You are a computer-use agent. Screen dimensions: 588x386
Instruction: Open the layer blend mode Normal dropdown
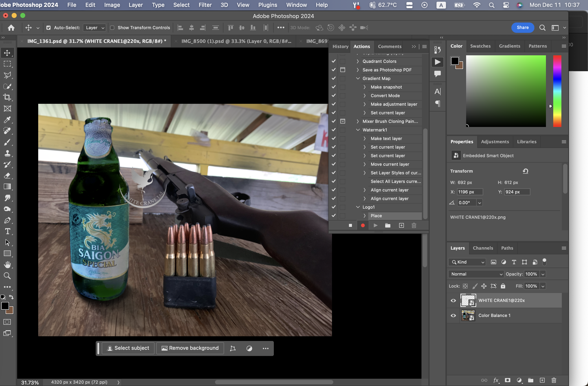coord(476,274)
